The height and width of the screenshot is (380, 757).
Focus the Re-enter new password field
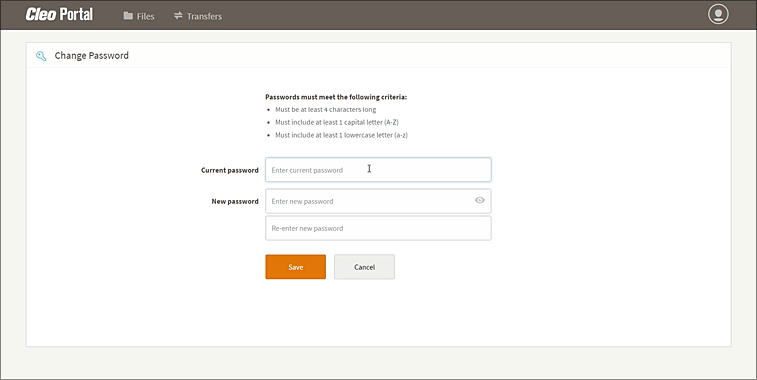[x=378, y=228]
